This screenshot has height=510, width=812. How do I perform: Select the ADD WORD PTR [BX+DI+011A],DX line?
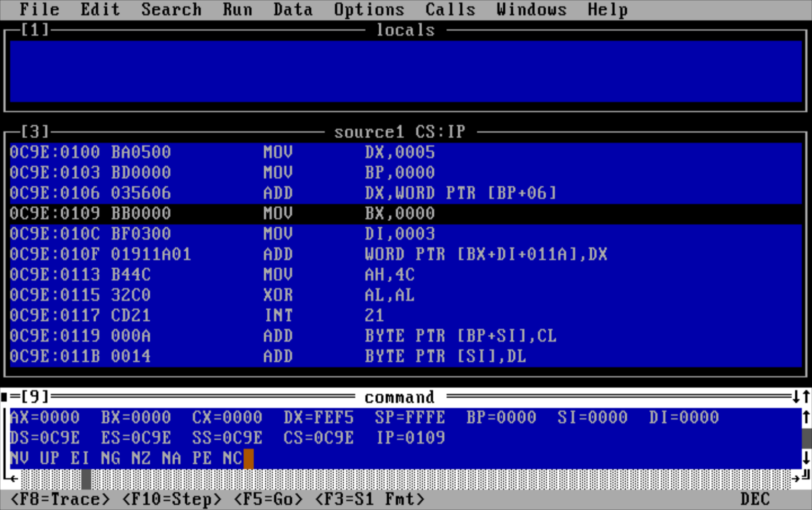pyautogui.click(x=406, y=254)
